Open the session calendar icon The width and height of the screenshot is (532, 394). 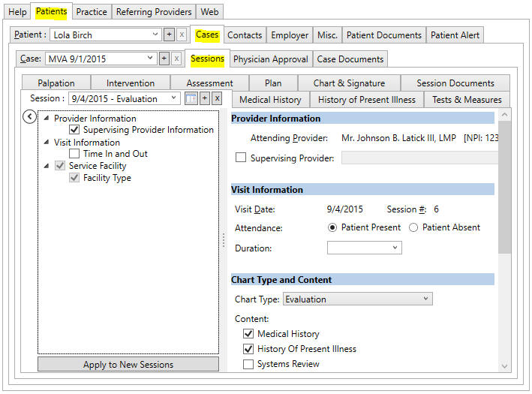point(191,98)
